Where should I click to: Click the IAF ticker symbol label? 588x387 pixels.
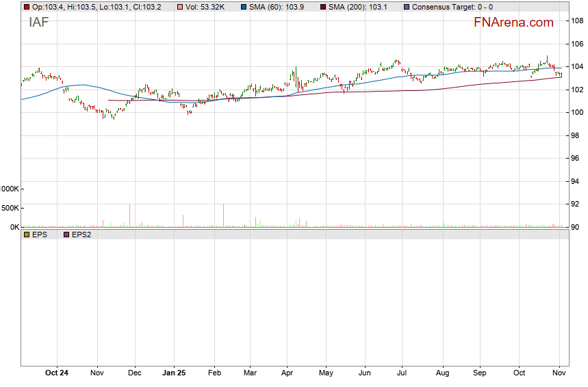[x=38, y=22]
